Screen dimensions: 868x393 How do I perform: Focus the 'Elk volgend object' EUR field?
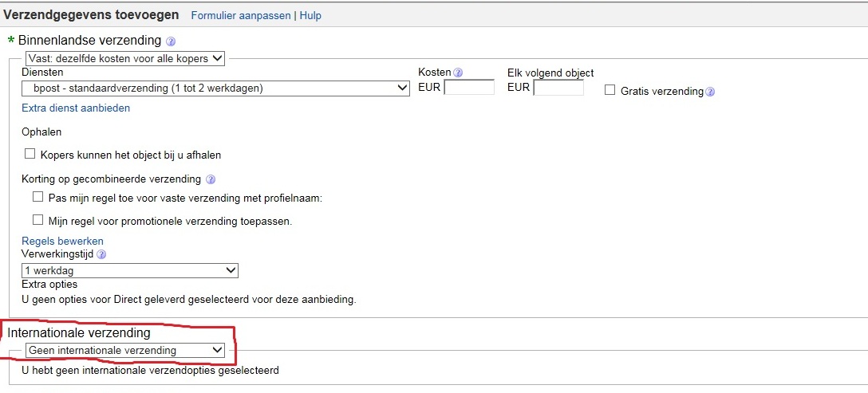(558, 88)
